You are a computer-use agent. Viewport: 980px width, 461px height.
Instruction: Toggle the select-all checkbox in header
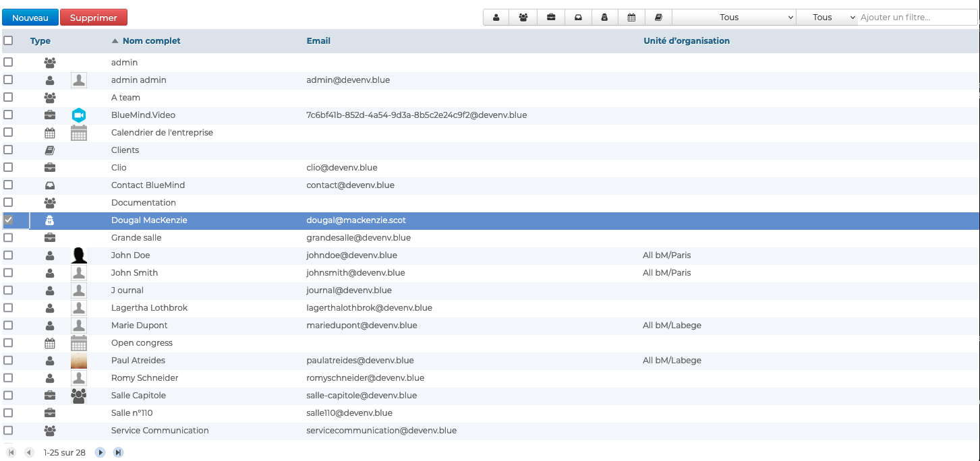pyautogui.click(x=8, y=40)
